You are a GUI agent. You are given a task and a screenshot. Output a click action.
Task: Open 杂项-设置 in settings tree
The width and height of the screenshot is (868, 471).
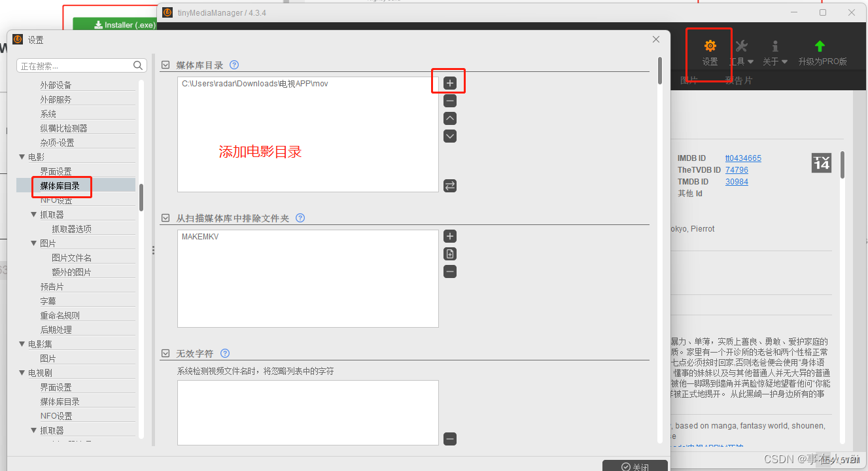click(x=57, y=143)
